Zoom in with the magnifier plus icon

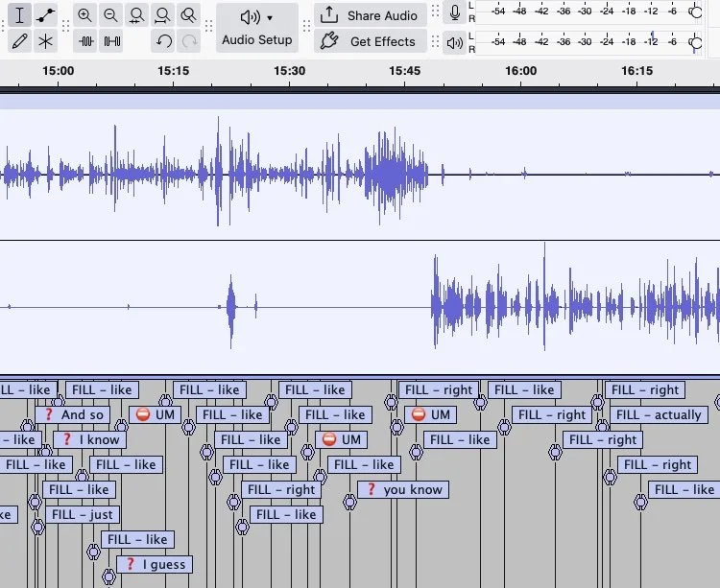click(x=84, y=15)
